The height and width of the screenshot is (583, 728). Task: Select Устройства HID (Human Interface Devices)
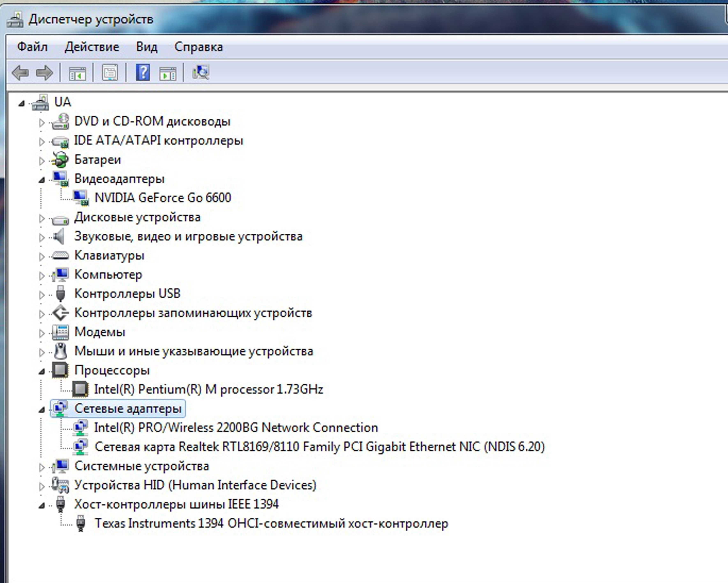[x=195, y=485]
